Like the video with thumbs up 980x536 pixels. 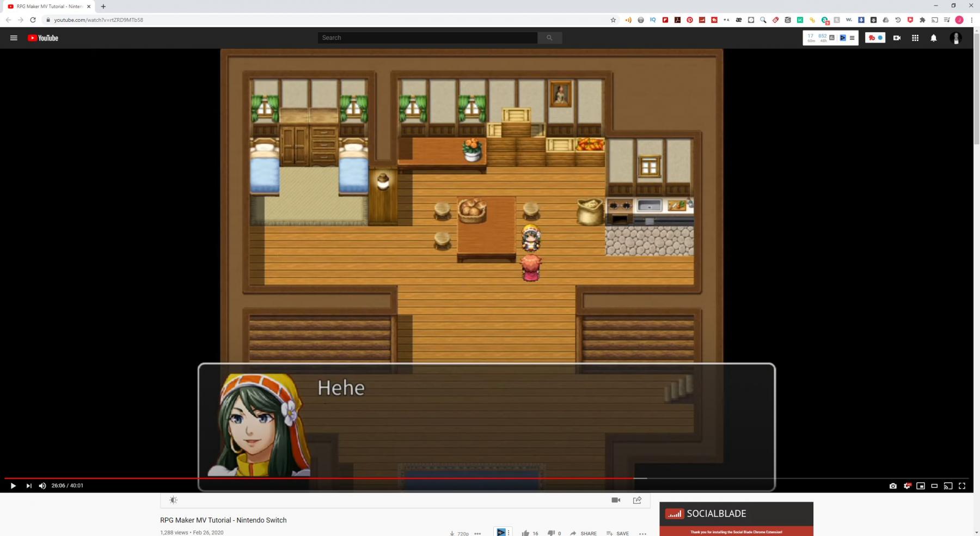pos(525,533)
